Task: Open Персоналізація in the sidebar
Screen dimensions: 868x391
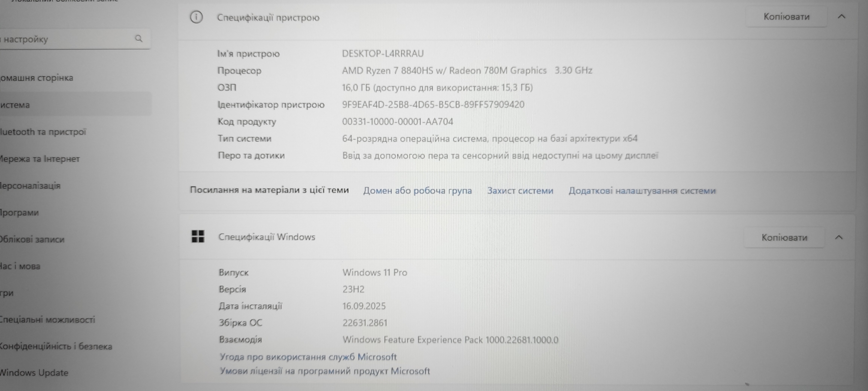Action: click(30, 186)
